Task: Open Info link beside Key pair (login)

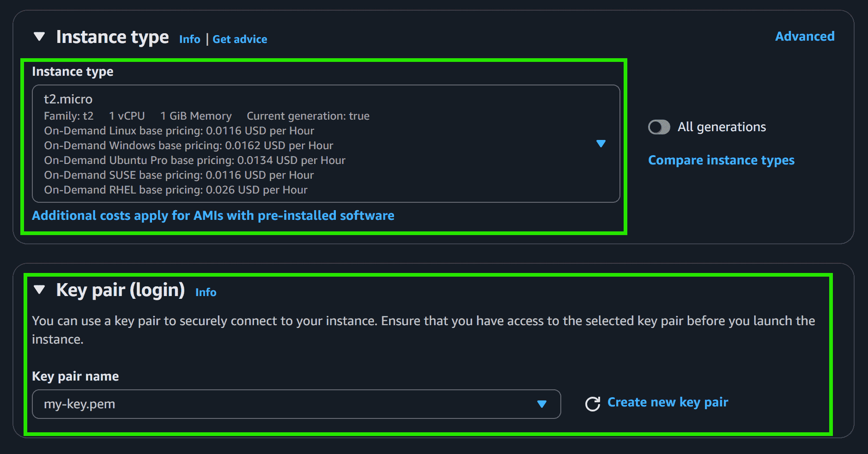Action: point(206,292)
